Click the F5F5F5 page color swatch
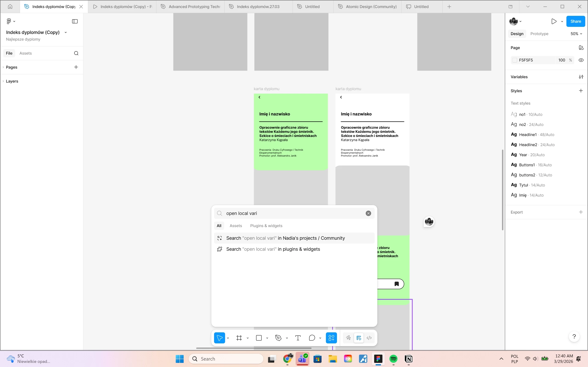Screen dimensions: 588x367 515,60
